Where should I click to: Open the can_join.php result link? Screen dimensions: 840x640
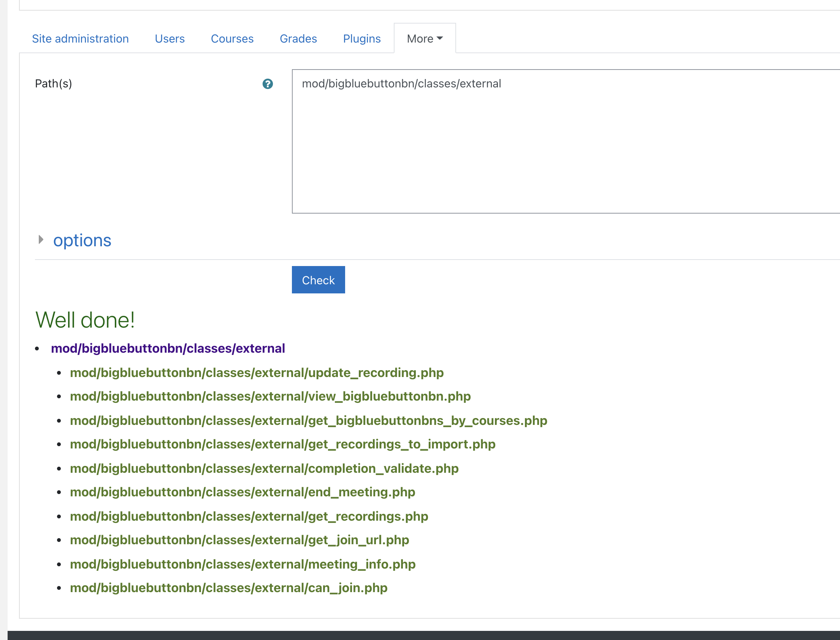[228, 588]
